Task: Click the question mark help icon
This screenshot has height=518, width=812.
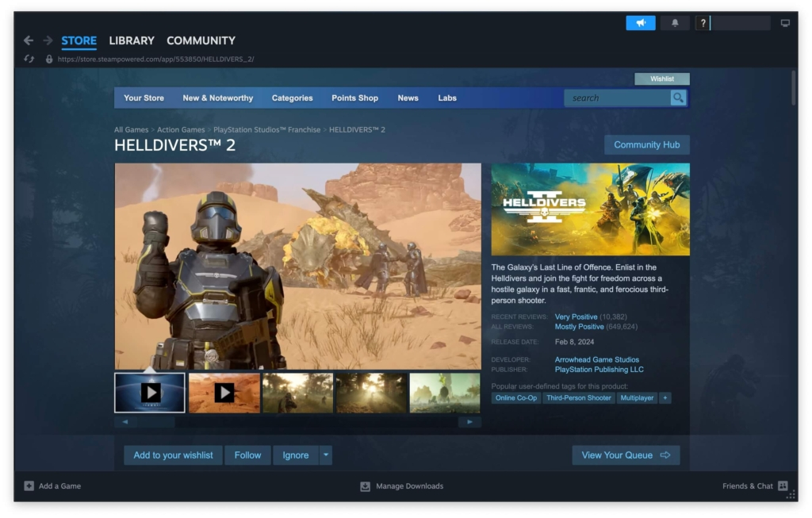Action: (x=703, y=23)
